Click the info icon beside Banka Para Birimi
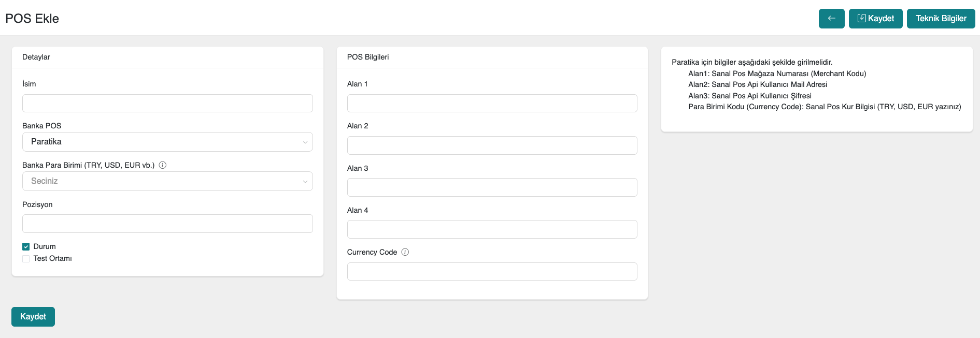 pos(163,165)
